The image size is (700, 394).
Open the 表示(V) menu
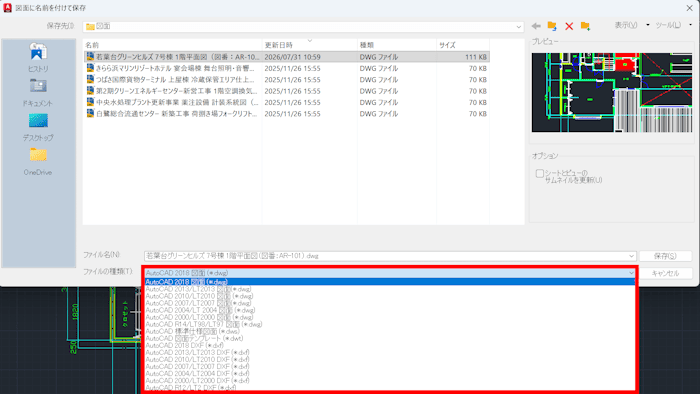pos(632,25)
